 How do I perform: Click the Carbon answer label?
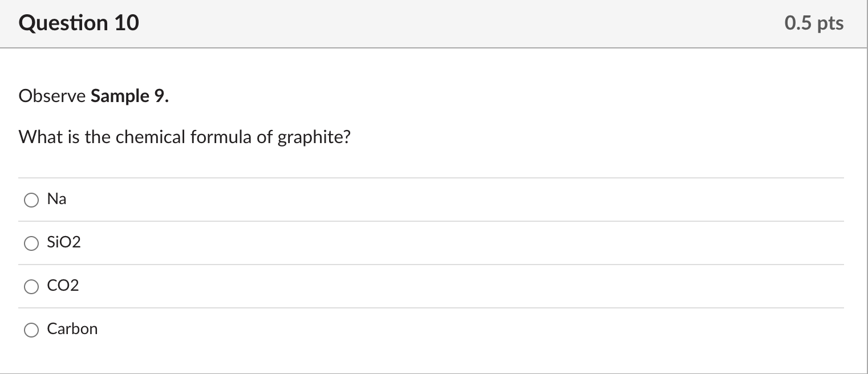click(72, 329)
